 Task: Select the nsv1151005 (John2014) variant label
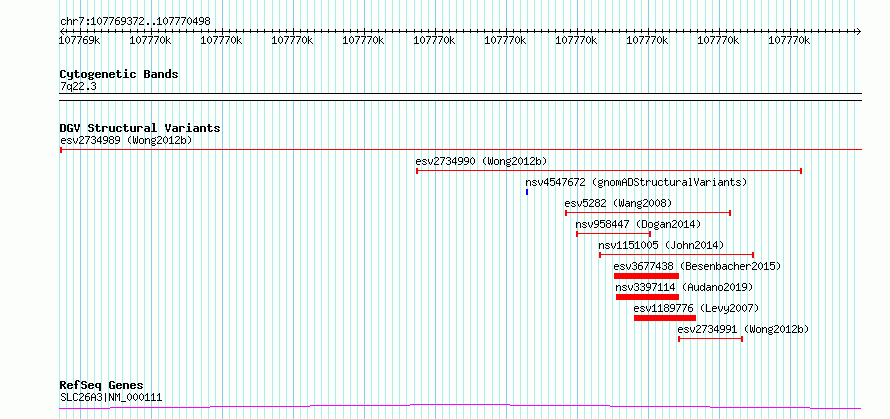pos(661,245)
